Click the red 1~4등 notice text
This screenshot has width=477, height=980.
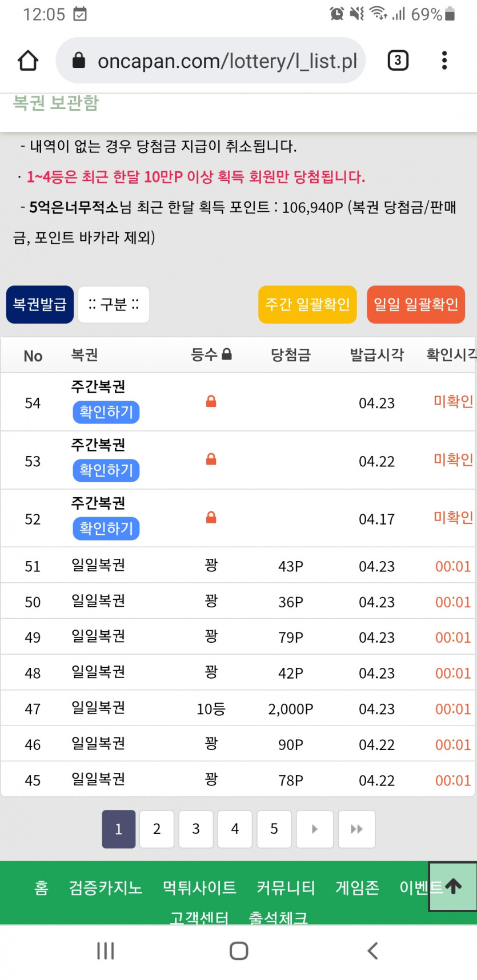point(196,177)
